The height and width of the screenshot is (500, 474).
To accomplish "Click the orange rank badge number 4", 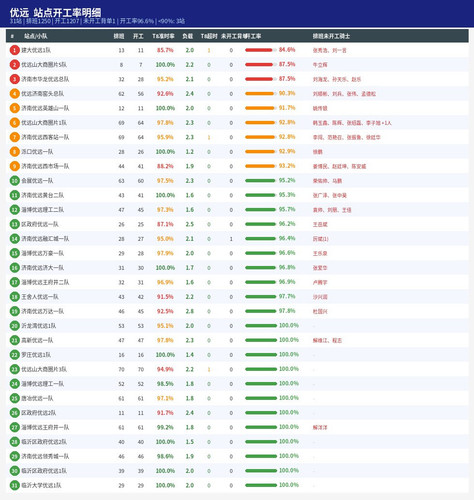I will coord(14,94).
